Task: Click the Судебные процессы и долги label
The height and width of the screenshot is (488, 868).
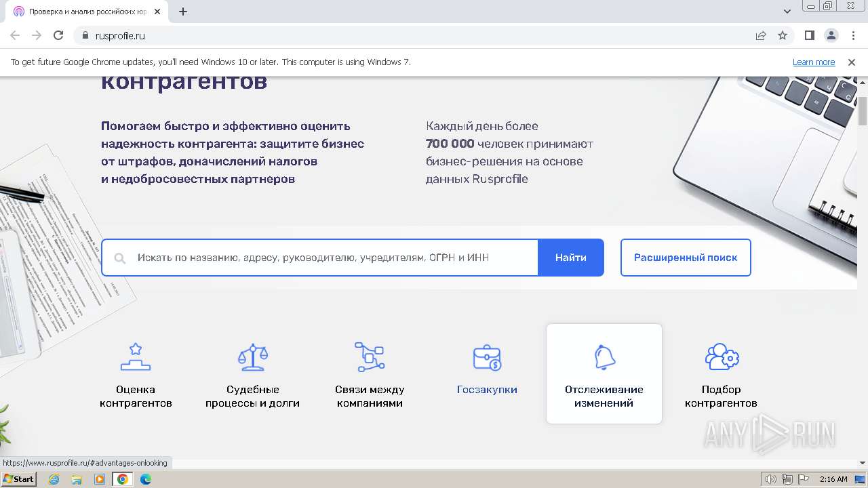Action: coord(252,396)
